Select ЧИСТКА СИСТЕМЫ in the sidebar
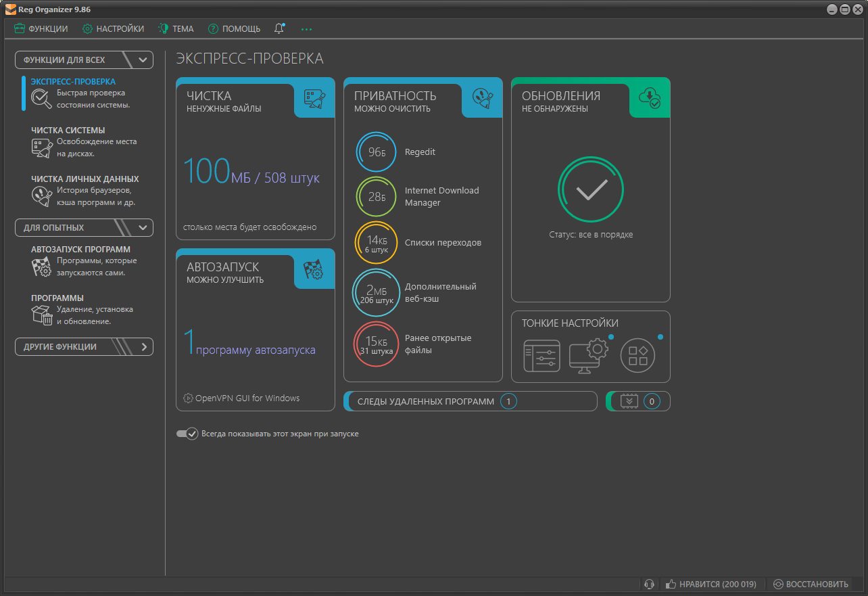Screen dimensions: 868x596 coord(68,131)
